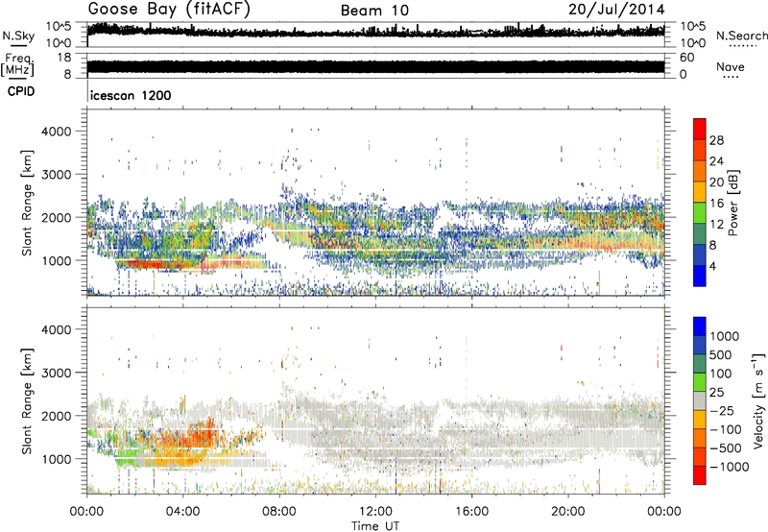Click the "16:00" time axis tick label
The image size is (768, 532).
click(471, 512)
